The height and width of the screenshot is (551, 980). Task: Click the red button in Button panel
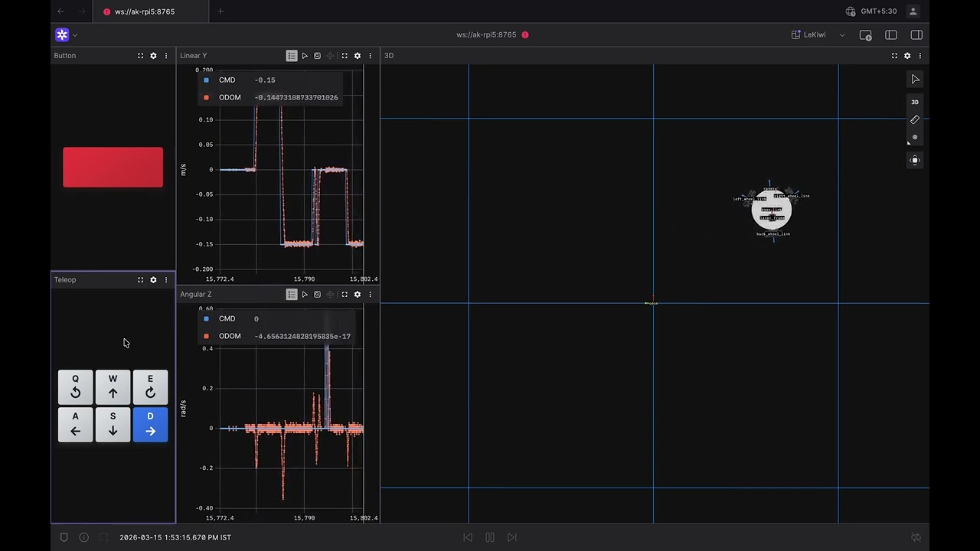[113, 167]
